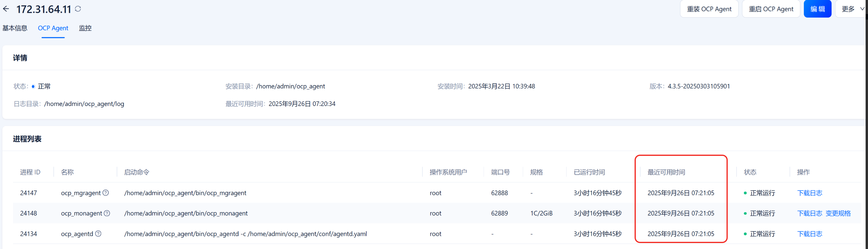Download log for ocp_agentd process
The height and width of the screenshot is (249, 868).
(810, 234)
